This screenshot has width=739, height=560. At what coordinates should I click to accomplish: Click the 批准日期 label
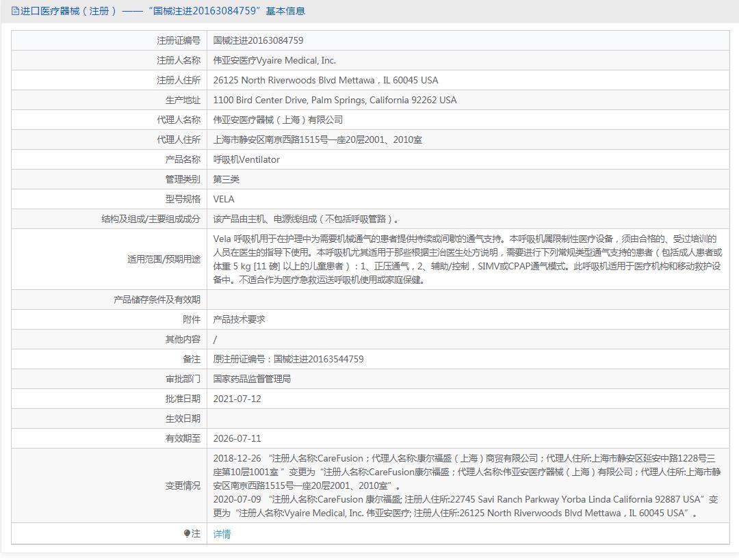click(x=183, y=399)
